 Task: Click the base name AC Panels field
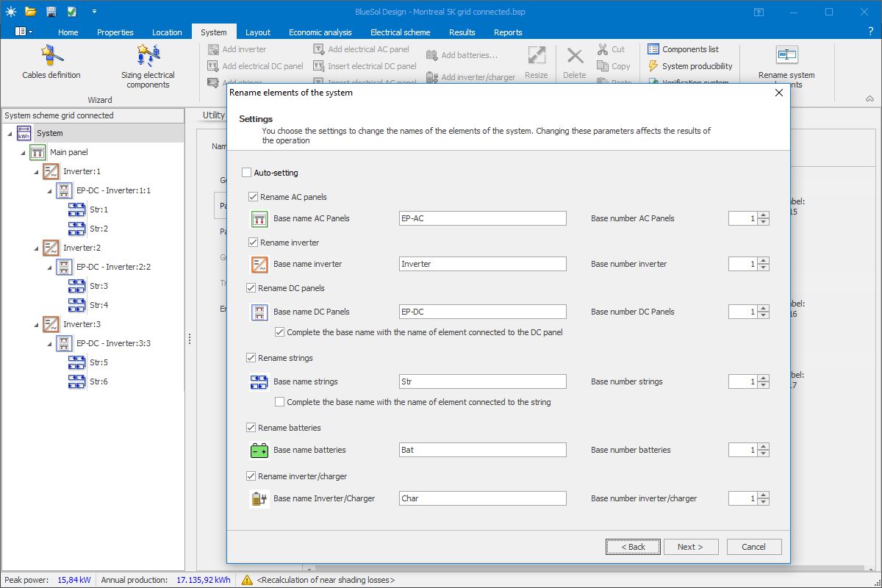click(x=483, y=218)
